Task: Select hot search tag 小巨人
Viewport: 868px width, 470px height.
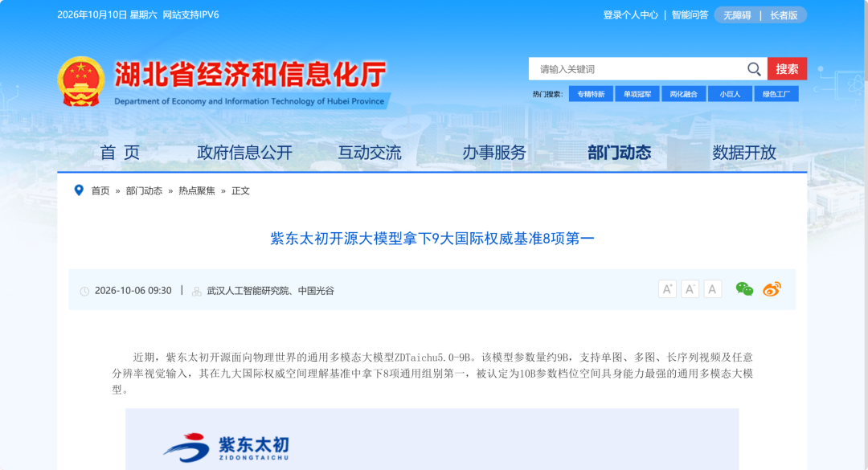Action: 730,94
